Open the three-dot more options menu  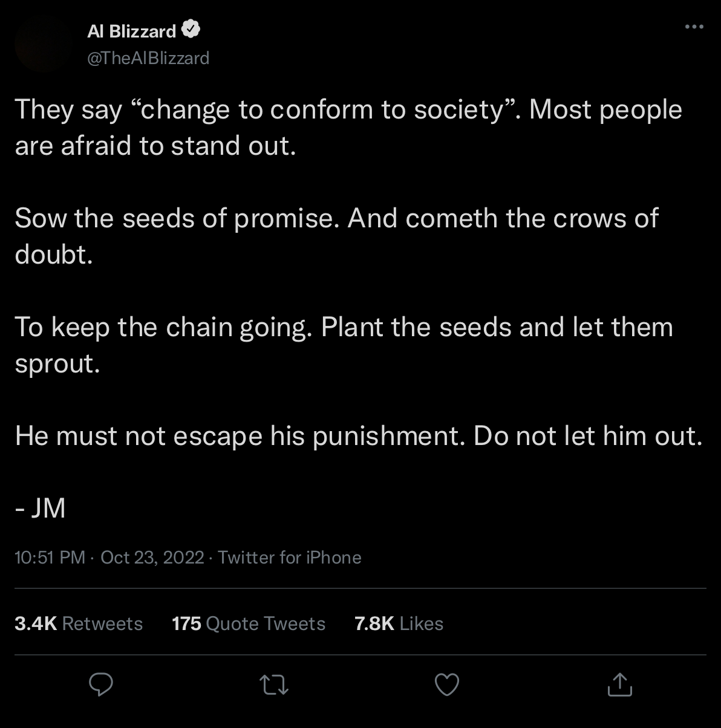694,27
